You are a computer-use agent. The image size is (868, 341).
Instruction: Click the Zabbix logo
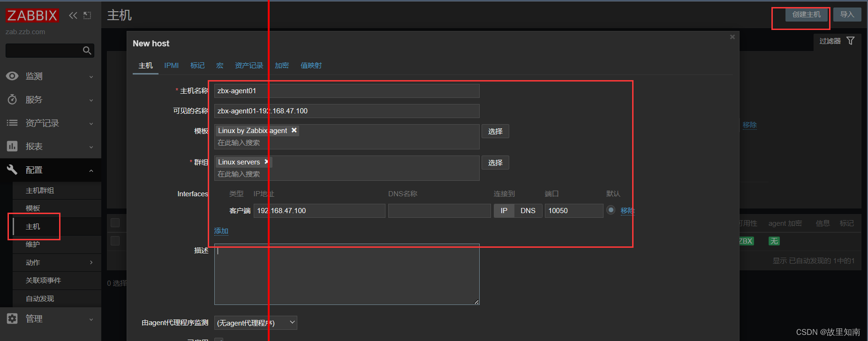[x=32, y=15]
